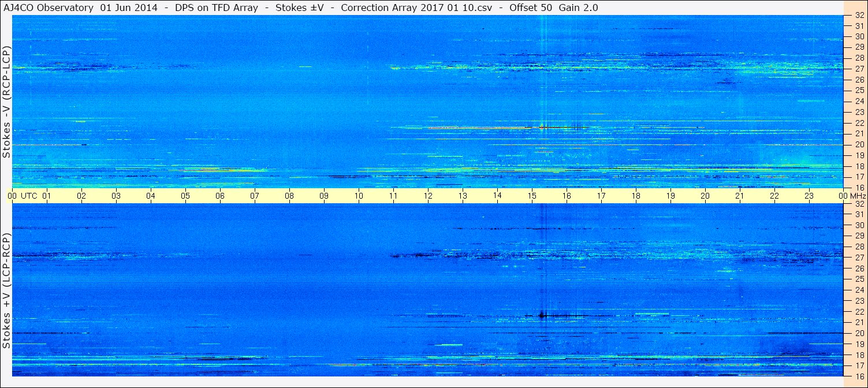Select hour 18 on the UTC time axis
The height and width of the screenshot is (388, 868).
(x=636, y=196)
